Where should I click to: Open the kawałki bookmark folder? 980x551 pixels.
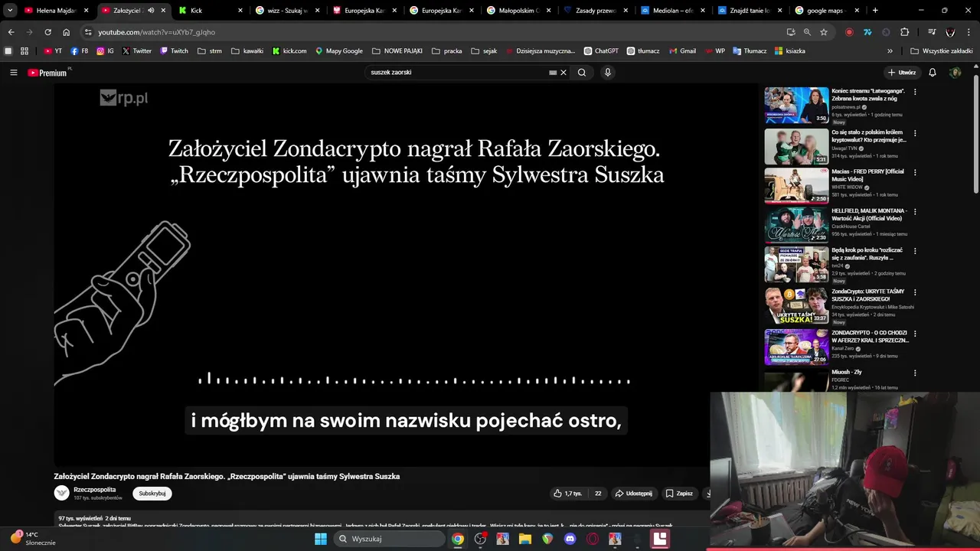[247, 51]
